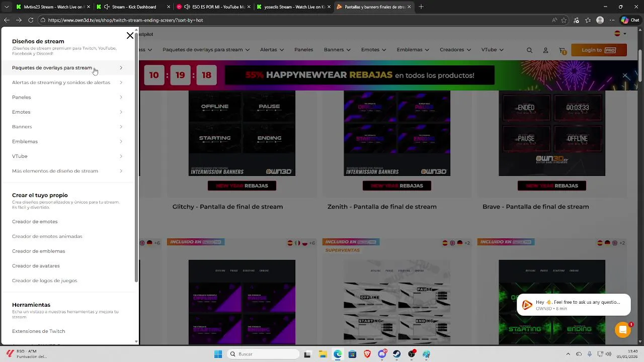This screenshot has width=644, height=362.
Task: Bookmark this page with the star icon
Action: coord(564,20)
